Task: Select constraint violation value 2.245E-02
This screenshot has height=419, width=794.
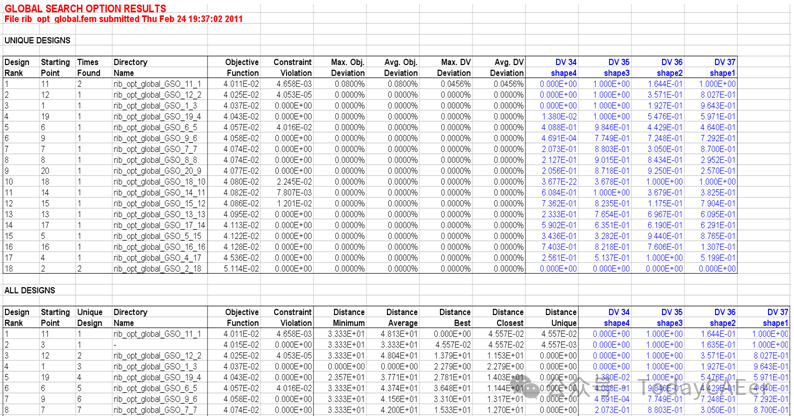Action: point(294,182)
